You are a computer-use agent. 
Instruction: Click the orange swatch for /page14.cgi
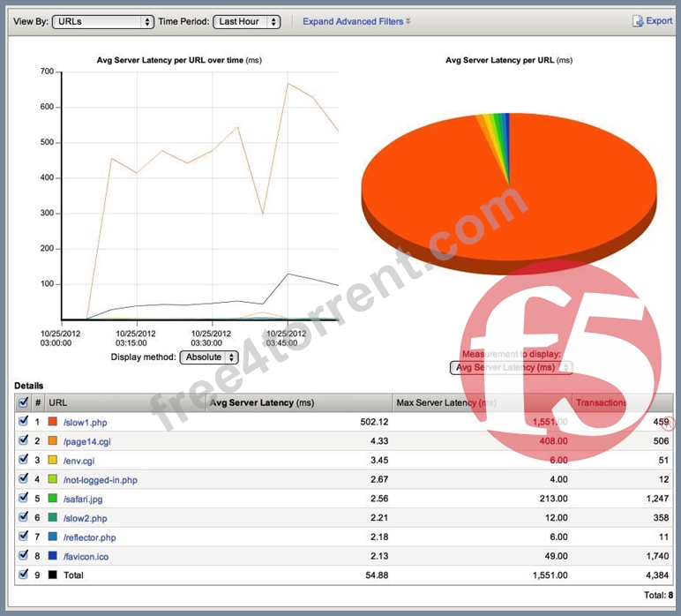53,440
